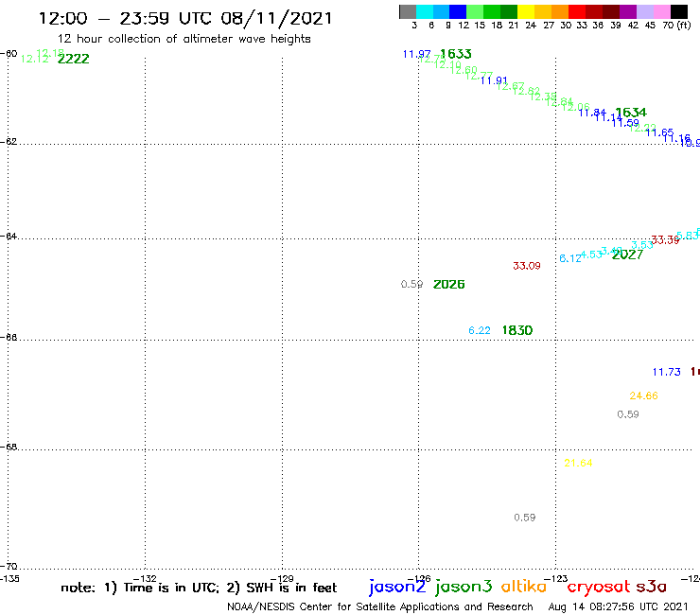Click the -129 longitude axis label
700x615 pixels.
coord(282,579)
